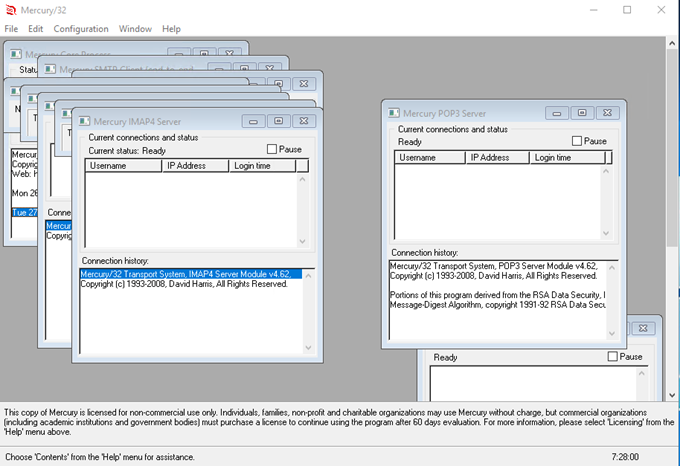The height and width of the screenshot is (466, 680).
Task: Click scroll up arrow in POP3 connection history
Action: tap(612, 267)
